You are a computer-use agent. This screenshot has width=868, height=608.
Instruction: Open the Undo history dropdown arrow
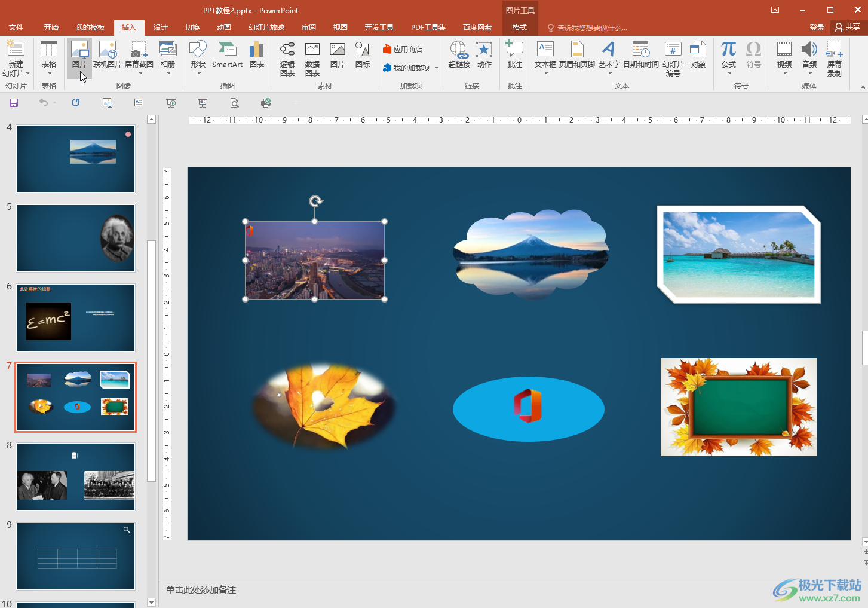click(x=54, y=103)
